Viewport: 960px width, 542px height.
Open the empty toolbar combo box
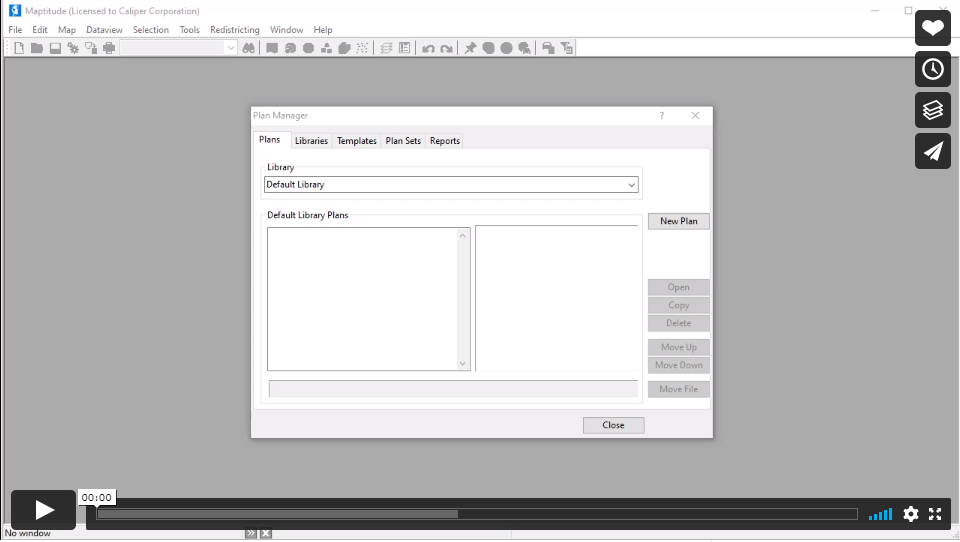(x=180, y=48)
